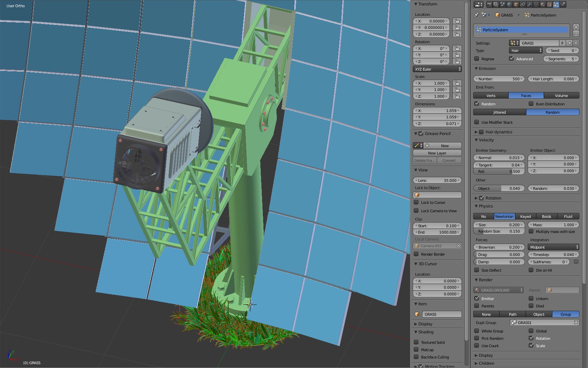Open the Object Data tab (triangle icon)
The image size is (588, 368).
click(536, 4)
